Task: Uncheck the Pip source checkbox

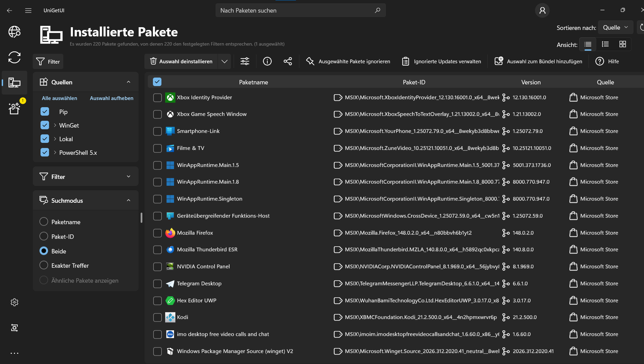Action: tap(45, 112)
